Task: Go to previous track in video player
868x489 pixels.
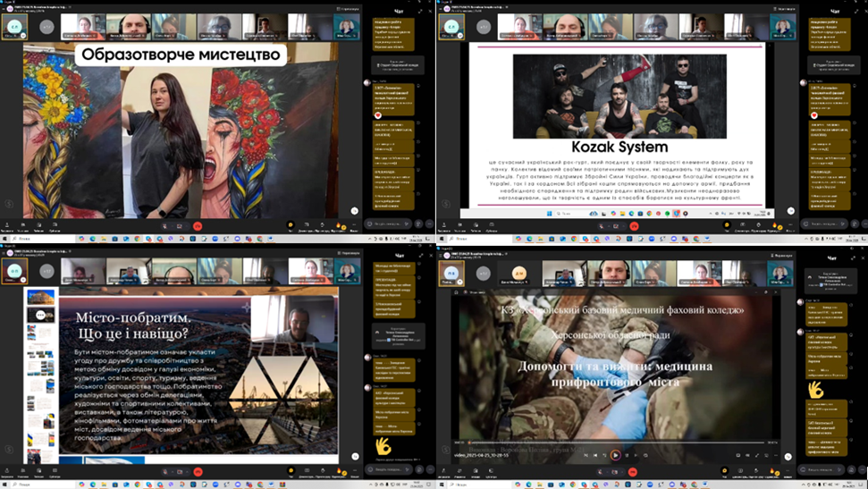Action: (595, 455)
